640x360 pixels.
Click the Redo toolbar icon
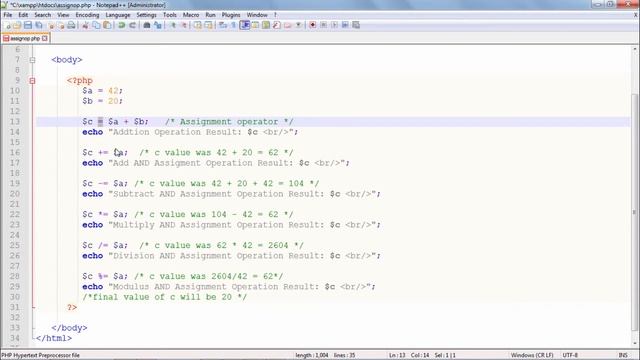click(x=132, y=25)
